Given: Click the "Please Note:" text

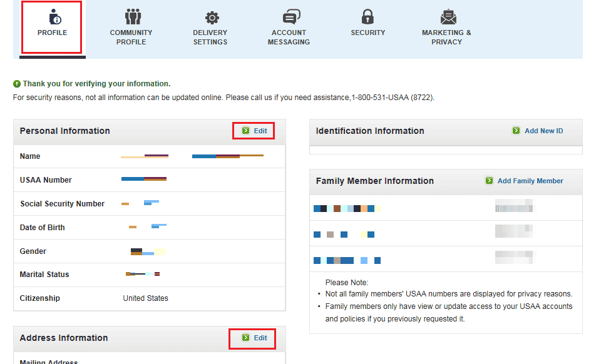Looking at the screenshot, I should pyautogui.click(x=346, y=283).
